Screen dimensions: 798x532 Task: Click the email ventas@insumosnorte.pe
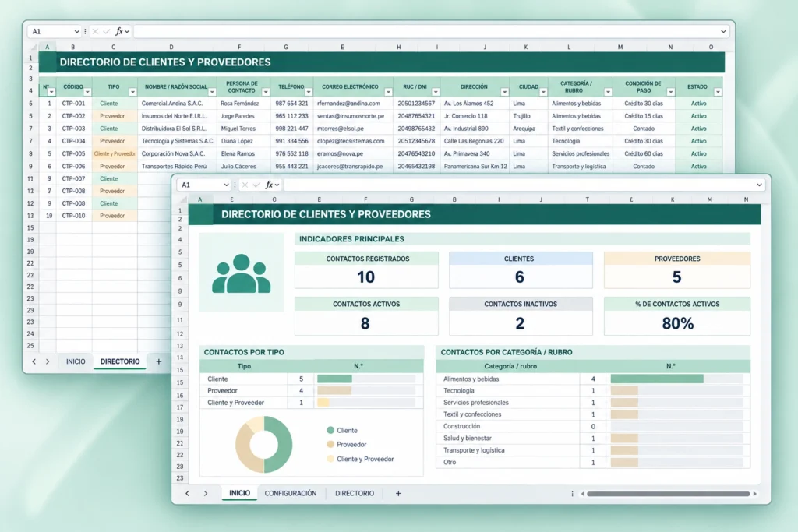pos(351,116)
